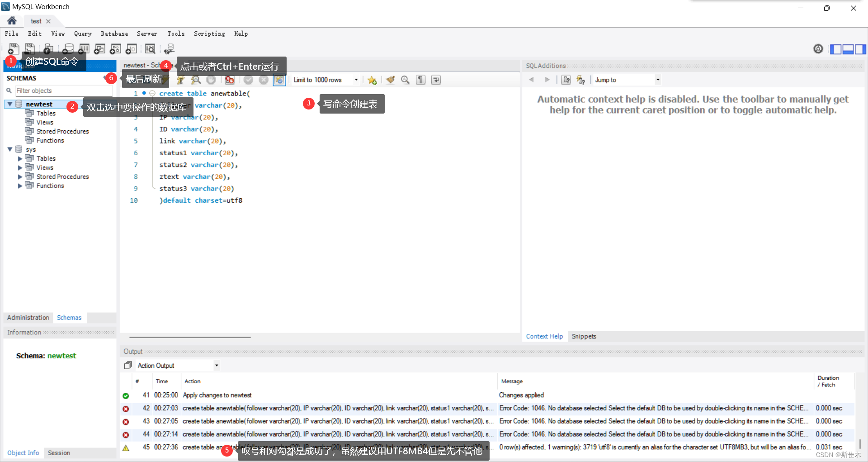The image size is (868, 462).
Task: Expand sys Views node
Action: 20,168
